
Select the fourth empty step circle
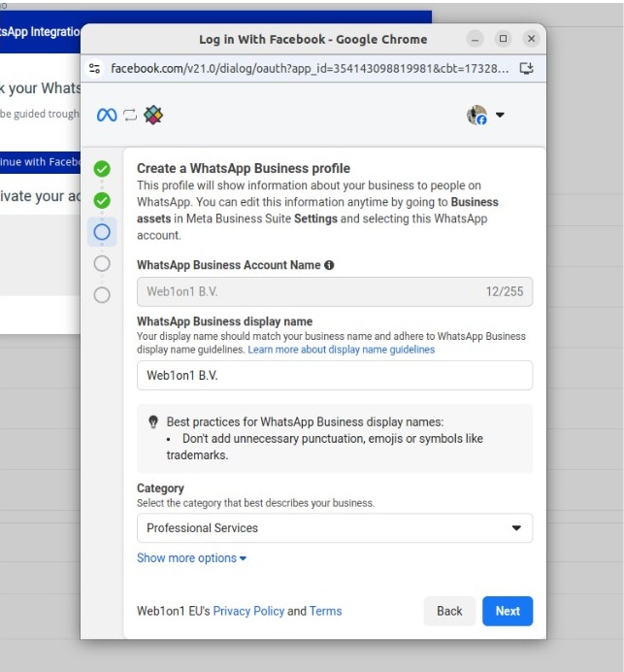coord(102,263)
